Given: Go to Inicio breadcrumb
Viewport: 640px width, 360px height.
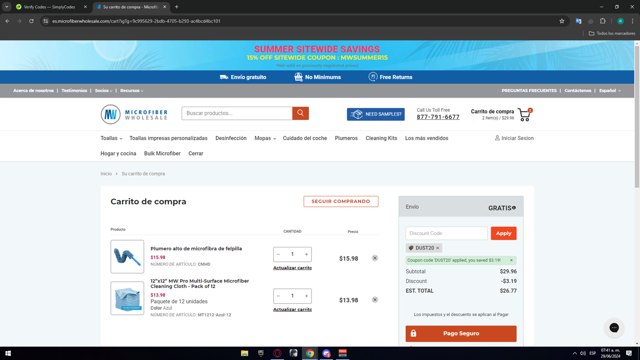Looking at the screenshot, I should coord(106,173).
